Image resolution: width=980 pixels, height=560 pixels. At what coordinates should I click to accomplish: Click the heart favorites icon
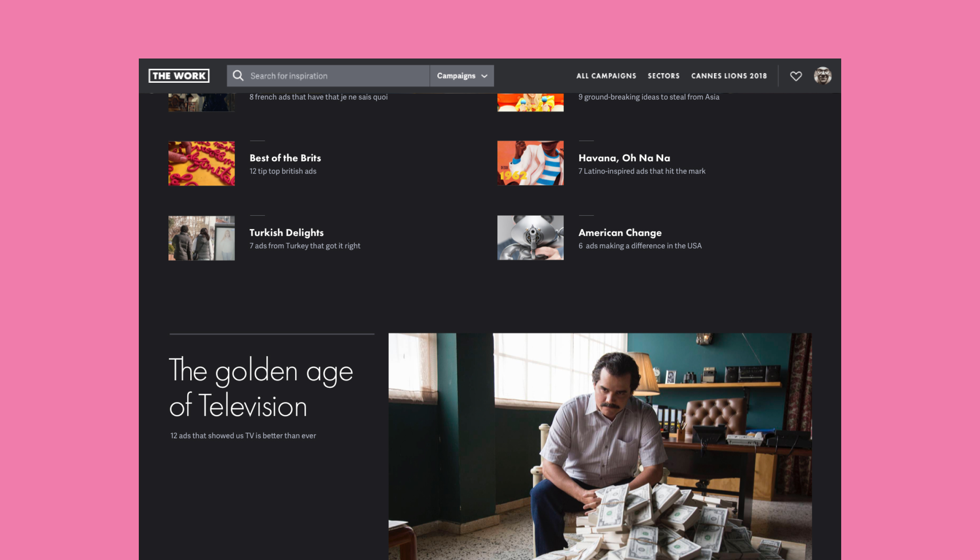pyautogui.click(x=796, y=76)
